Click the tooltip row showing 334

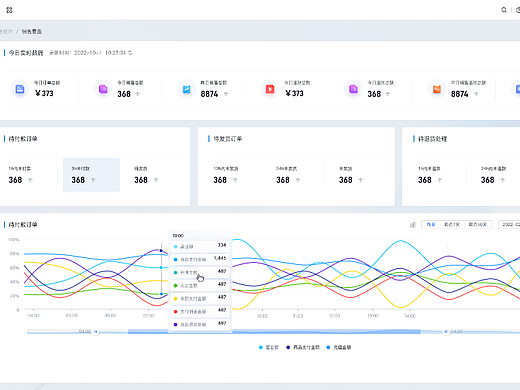click(x=200, y=246)
